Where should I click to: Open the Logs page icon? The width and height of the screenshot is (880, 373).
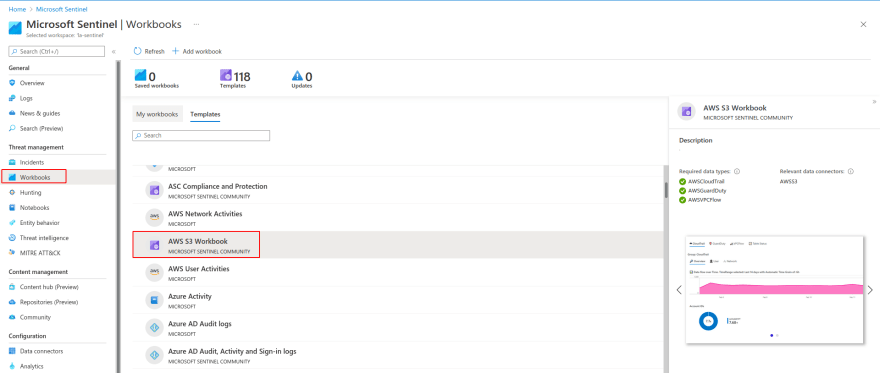point(12,98)
